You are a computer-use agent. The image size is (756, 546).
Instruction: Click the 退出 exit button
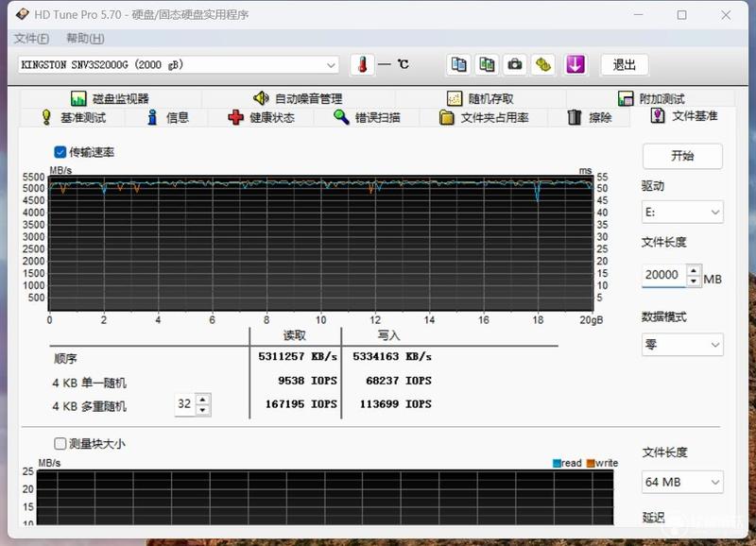click(625, 64)
